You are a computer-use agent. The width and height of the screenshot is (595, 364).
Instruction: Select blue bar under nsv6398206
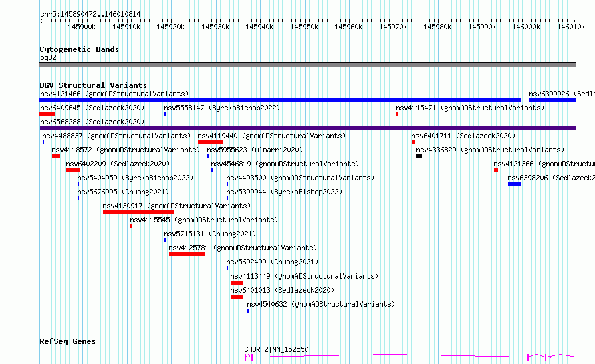(x=514, y=184)
